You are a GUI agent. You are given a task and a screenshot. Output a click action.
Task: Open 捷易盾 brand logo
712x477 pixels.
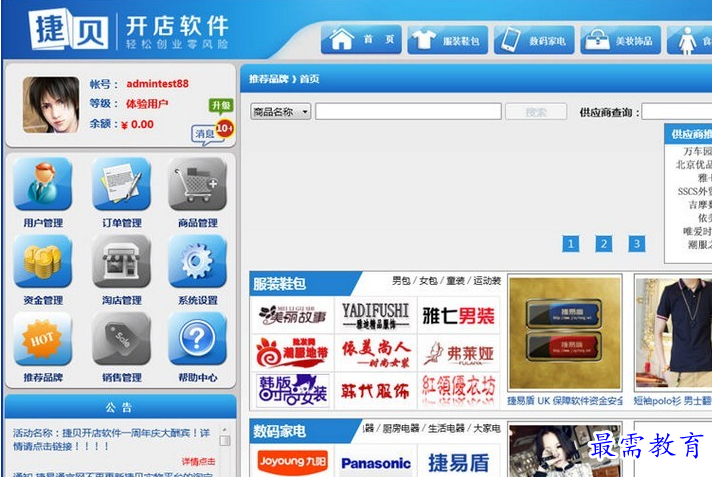(x=458, y=462)
